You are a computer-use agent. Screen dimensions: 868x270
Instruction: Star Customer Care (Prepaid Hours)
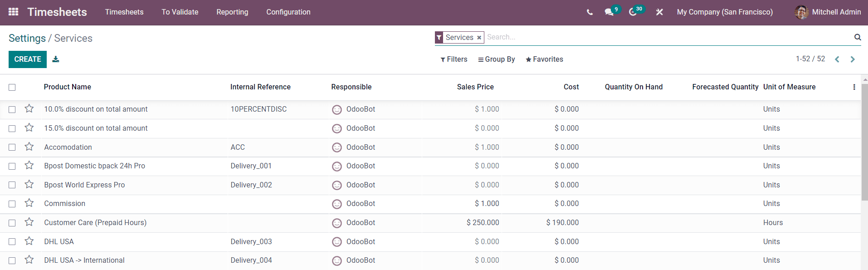[x=29, y=222]
